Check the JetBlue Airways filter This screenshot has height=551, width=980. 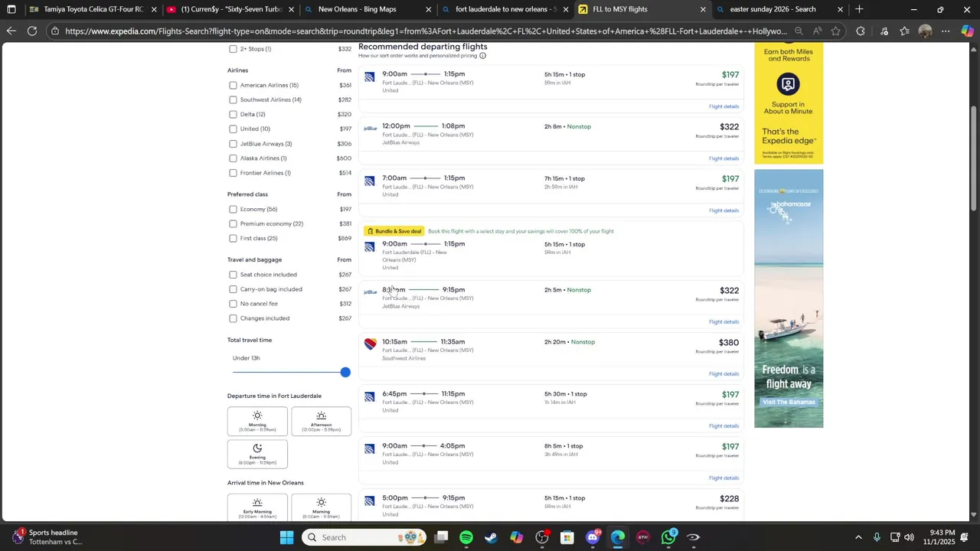(233, 144)
